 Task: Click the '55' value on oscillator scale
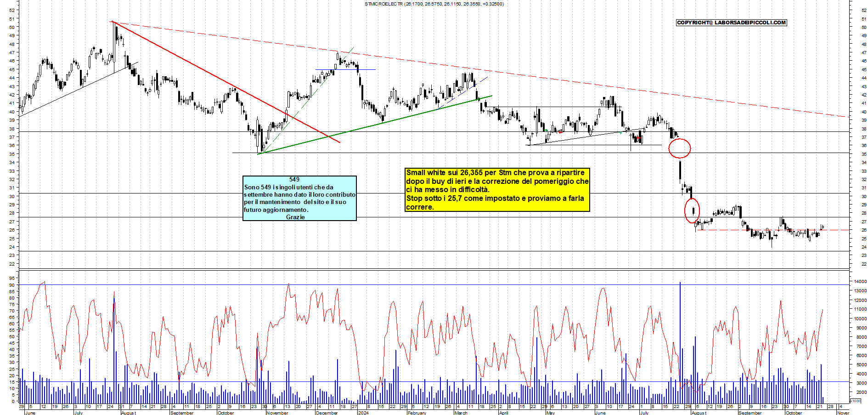pos(12,330)
